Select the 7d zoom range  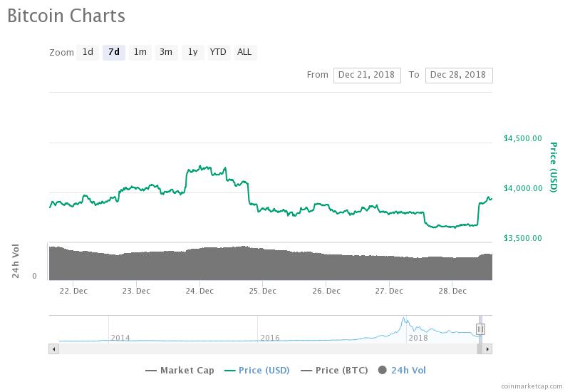coord(114,52)
